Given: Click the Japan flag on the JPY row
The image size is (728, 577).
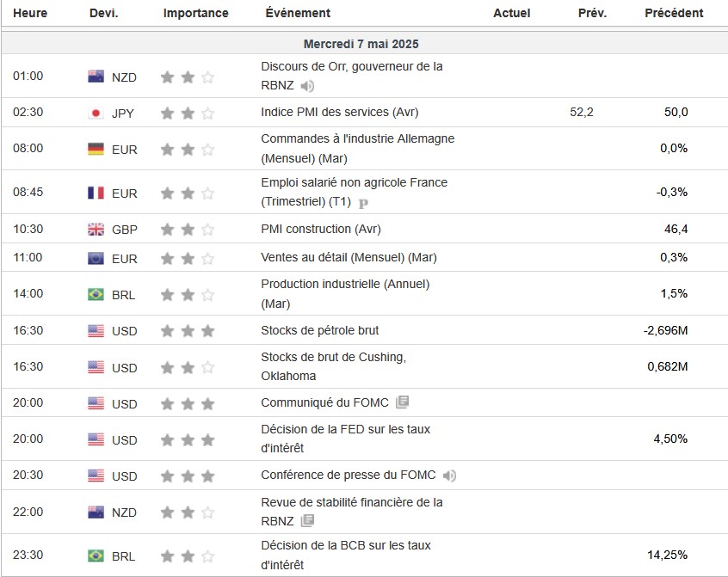Looking at the screenshot, I should pyautogui.click(x=96, y=113).
